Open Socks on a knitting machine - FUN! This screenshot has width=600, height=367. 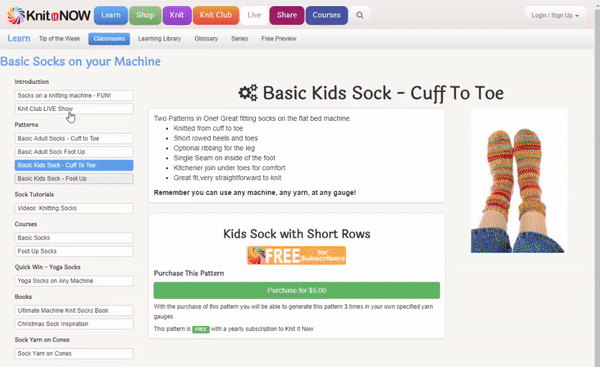(x=74, y=95)
